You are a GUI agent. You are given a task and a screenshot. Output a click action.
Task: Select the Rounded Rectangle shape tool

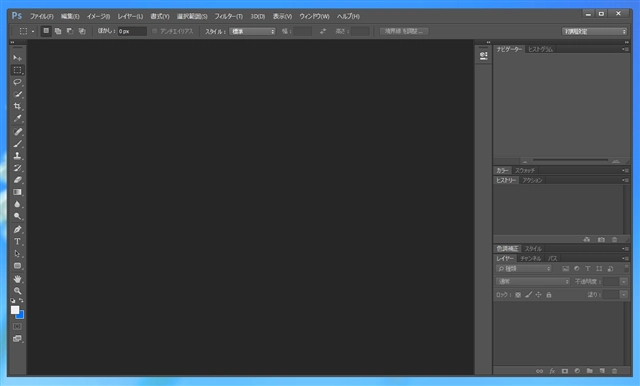17,266
